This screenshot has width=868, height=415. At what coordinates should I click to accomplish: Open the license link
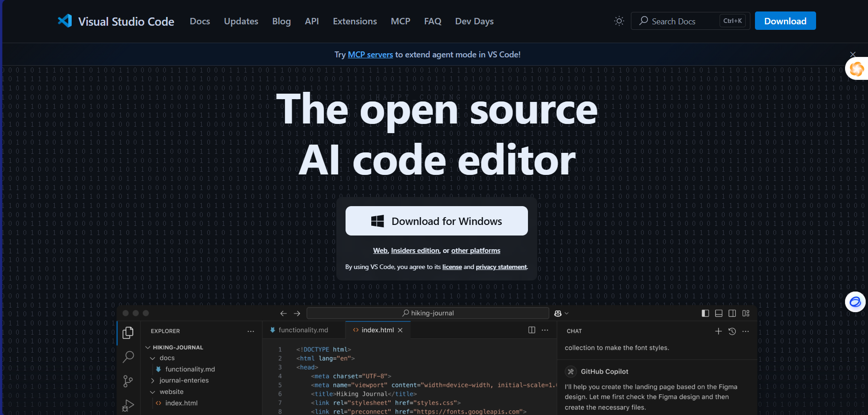[452, 267]
